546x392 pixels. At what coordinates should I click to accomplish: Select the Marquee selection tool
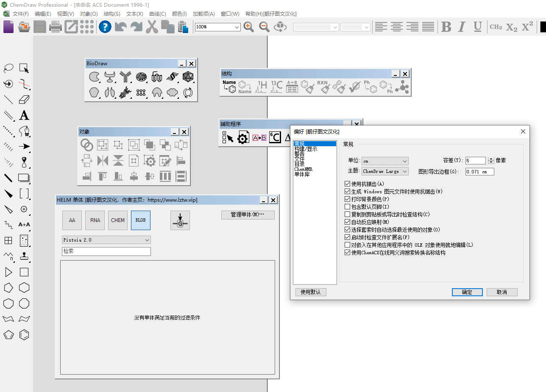coord(24,68)
